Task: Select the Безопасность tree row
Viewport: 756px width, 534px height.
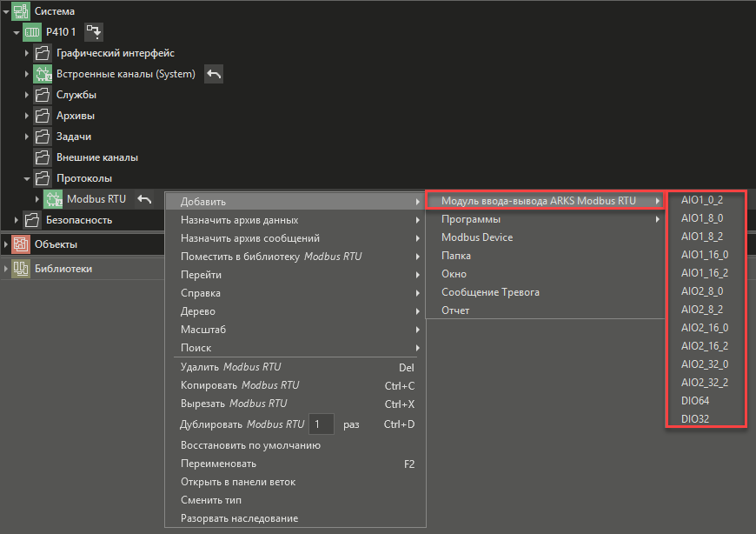Action: coord(82,220)
